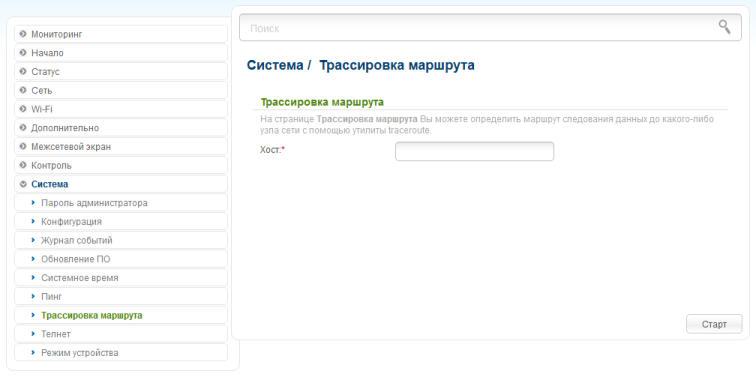Open the Мониторинг menu
The width and height of the screenshot is (756, 380).
pyautogui.click(x=121, y=34)
